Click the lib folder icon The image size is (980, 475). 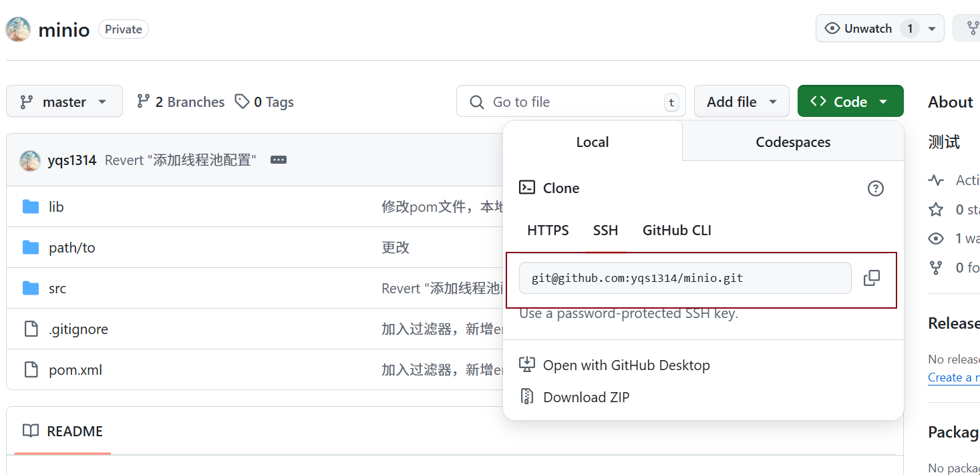[31, 207]
